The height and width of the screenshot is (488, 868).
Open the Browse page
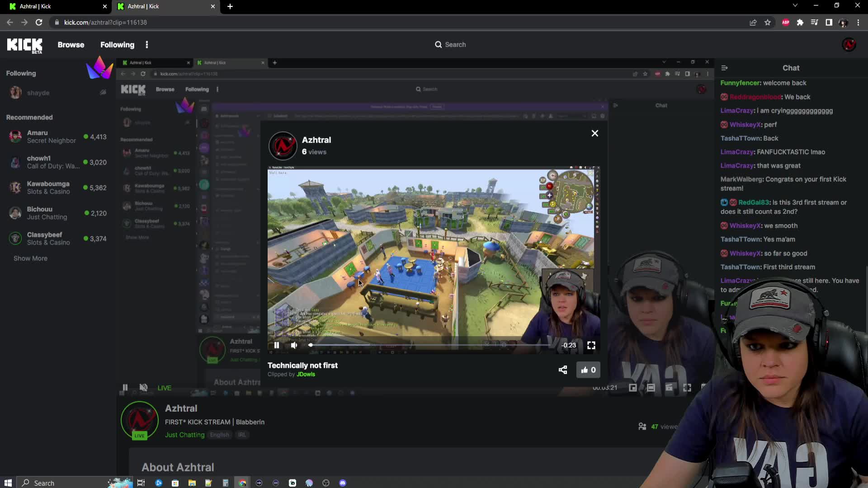tap(71, 45)
